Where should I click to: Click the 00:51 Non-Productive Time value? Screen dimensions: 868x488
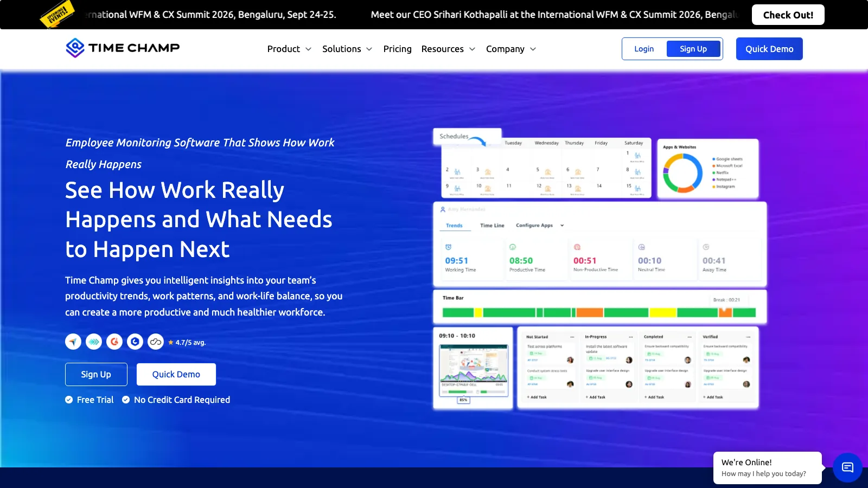tap(585, 261)
